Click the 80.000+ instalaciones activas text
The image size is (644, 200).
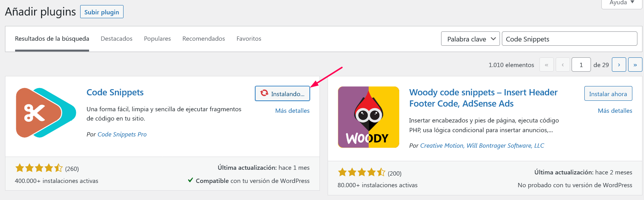click(378, 185)
